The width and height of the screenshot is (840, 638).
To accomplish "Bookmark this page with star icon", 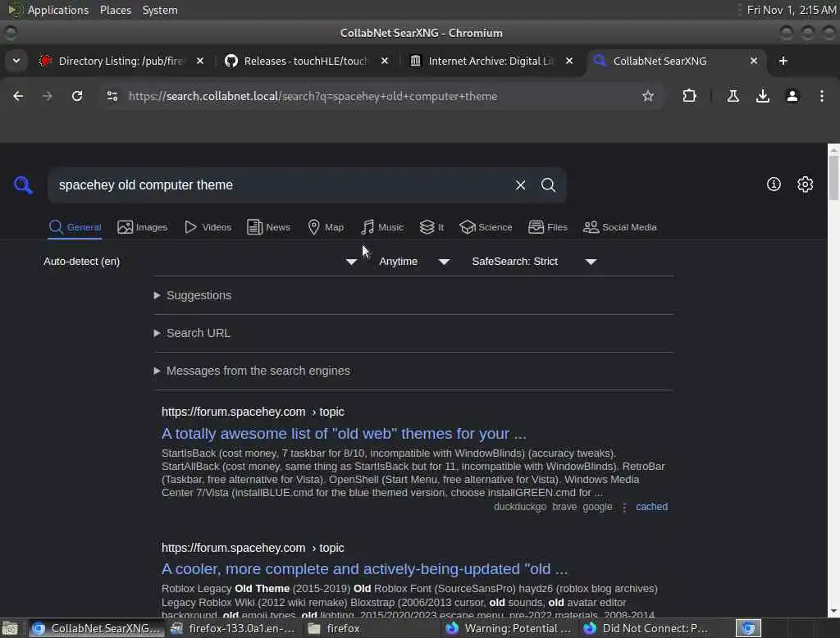I will click(x=648, y=96).
